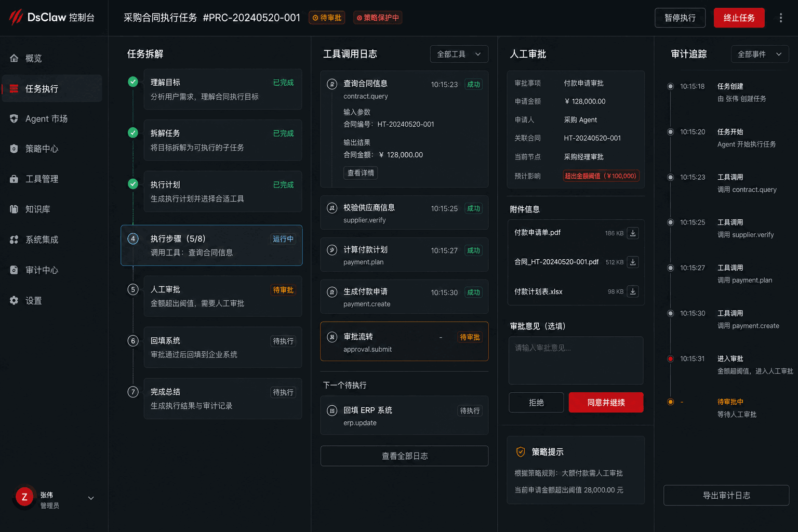The width and height of the screenshot is (798, 532).
Task: Select 知识库 in the sidebar
Action: click(52, 209)
